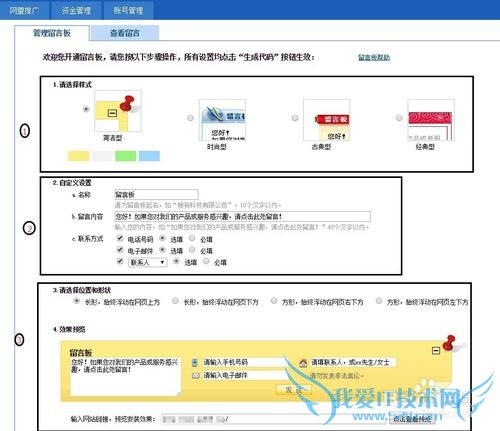Pick the green color swatch
Viewport: 500px width, 431px height.
[126, 156]
